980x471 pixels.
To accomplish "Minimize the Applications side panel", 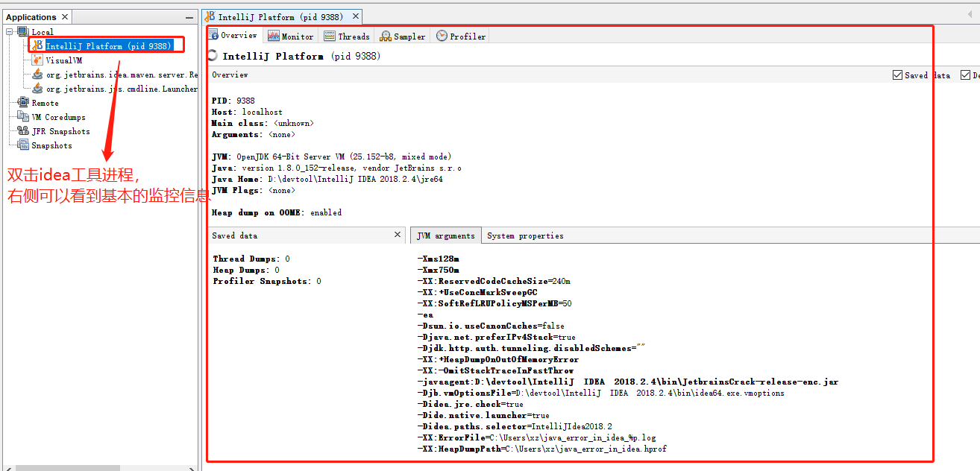I will (x=189, y=17).
